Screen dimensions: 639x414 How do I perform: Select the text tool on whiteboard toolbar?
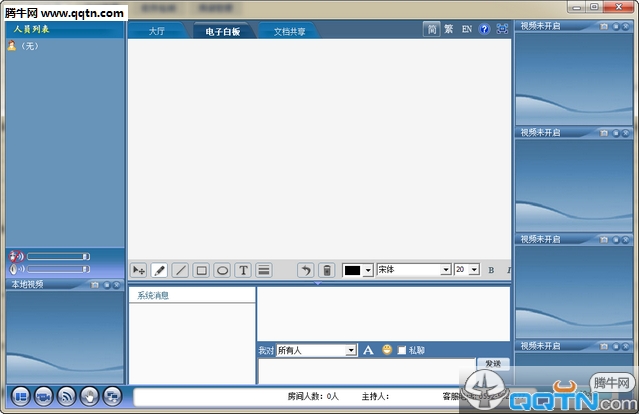243,270
